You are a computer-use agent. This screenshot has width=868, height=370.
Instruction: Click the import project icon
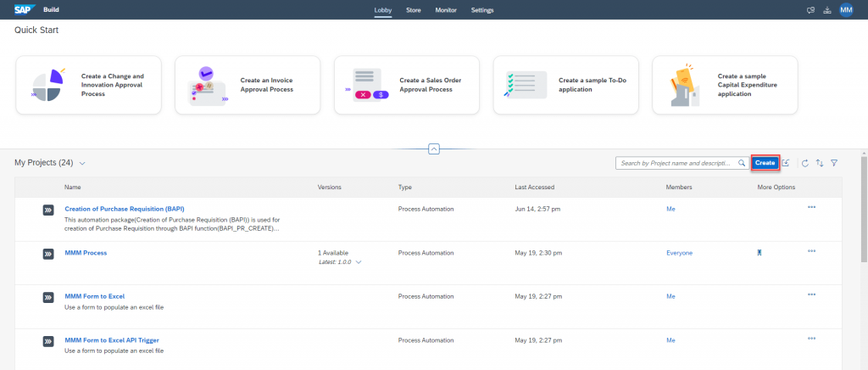point(786,163)
